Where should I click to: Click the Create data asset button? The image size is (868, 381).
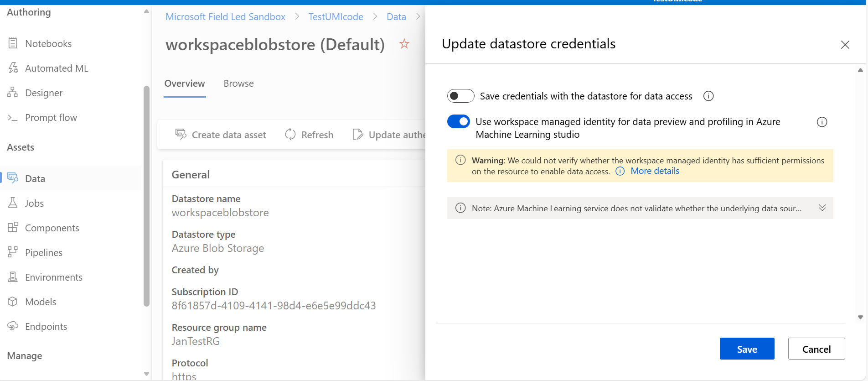(221, 135)
